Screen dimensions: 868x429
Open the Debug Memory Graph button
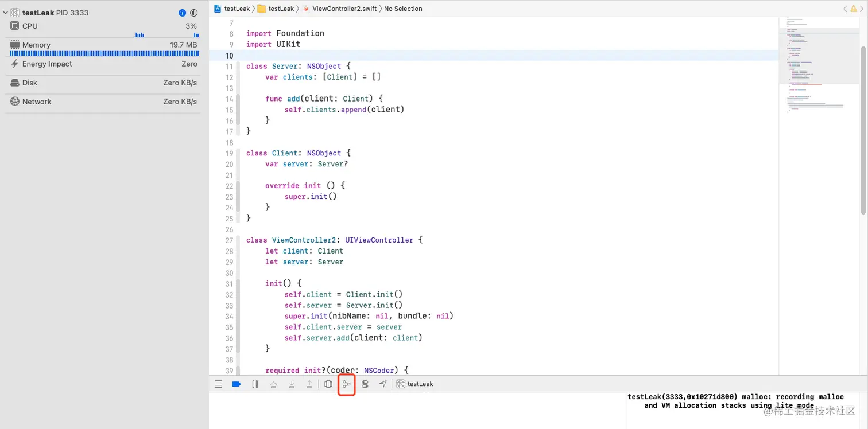pyautogui.click(x=347, y=384)
